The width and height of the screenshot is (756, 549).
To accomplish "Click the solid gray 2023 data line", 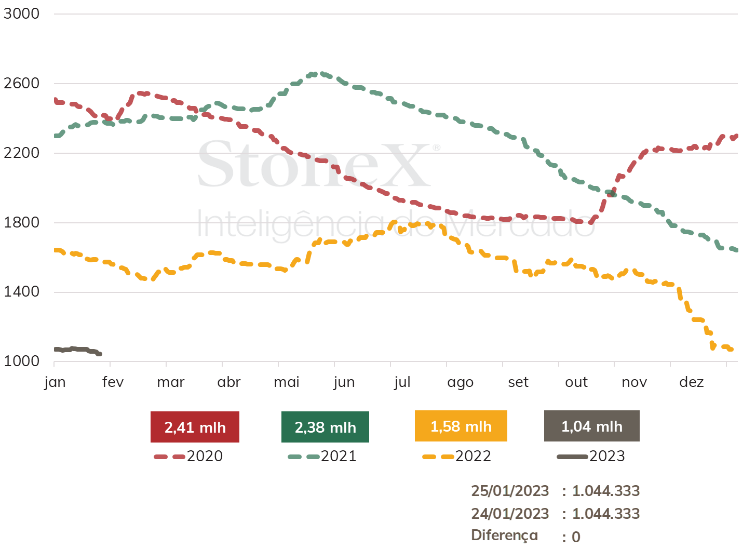I will click(77, 351).
